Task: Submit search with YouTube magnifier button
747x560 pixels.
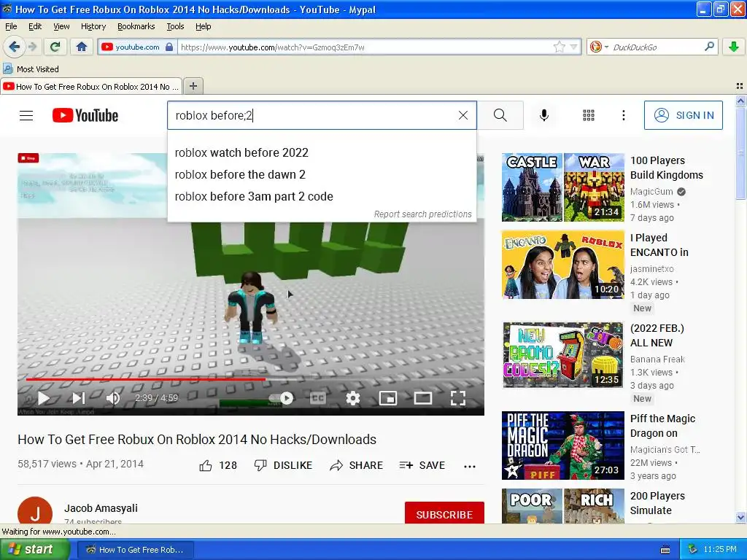Action: coord(500,115)
